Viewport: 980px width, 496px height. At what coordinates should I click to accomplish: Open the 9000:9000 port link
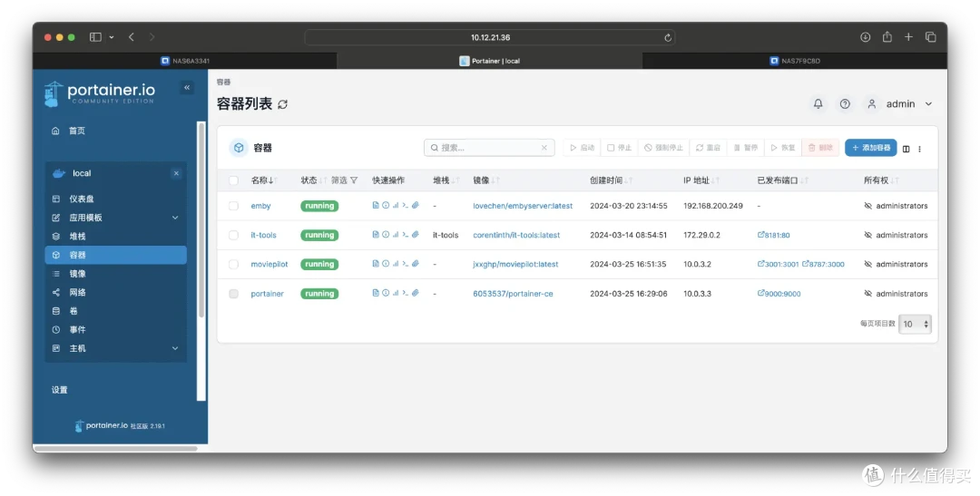pyautogui.click(x=779, y=294)
